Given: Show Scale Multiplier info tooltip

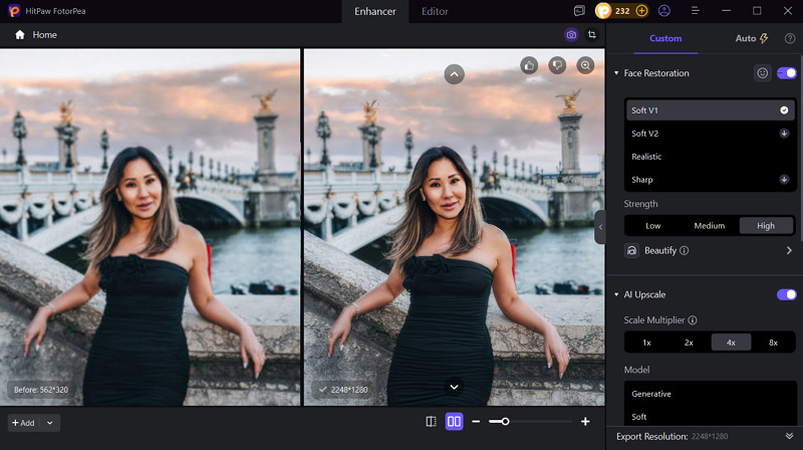Looking at the screenshot, I should click(692, 320).
